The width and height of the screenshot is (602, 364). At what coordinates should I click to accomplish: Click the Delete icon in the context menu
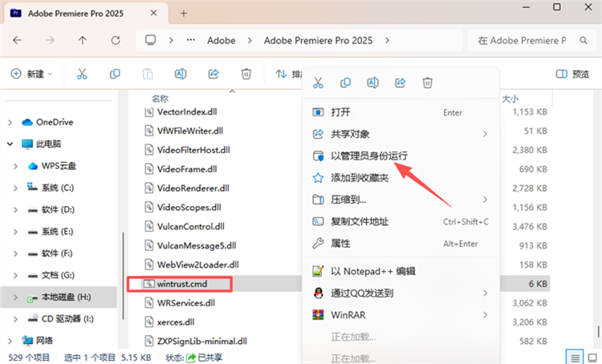(428, 83)
